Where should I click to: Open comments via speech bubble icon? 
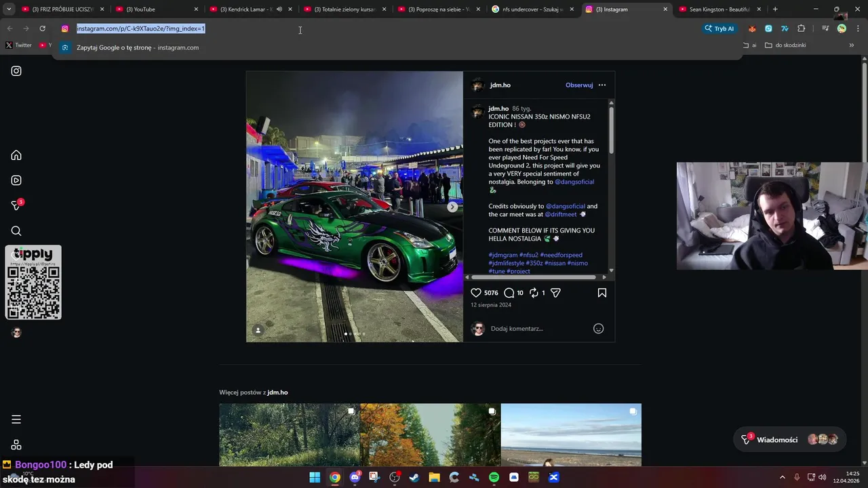pyautogui.click(x=509, y=293)
